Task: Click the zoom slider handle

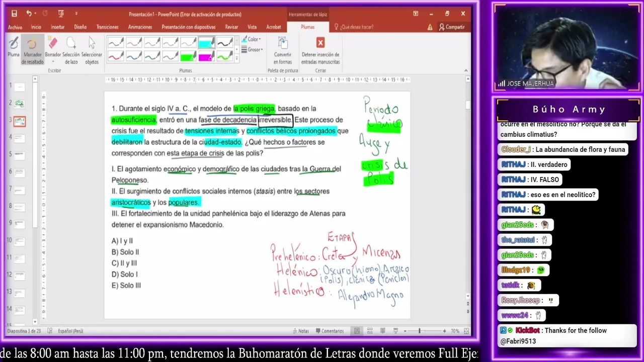Action: [x=419, y=331]
